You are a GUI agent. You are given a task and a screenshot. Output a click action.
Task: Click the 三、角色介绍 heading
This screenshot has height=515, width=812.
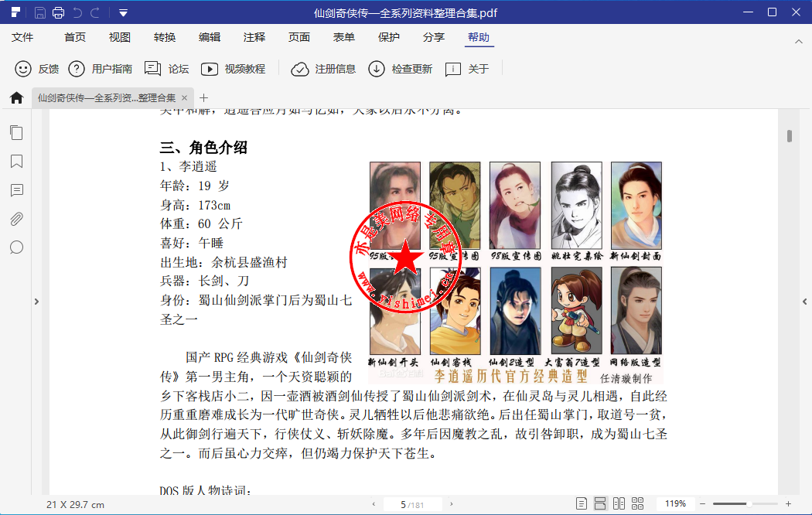coord(203,148)
